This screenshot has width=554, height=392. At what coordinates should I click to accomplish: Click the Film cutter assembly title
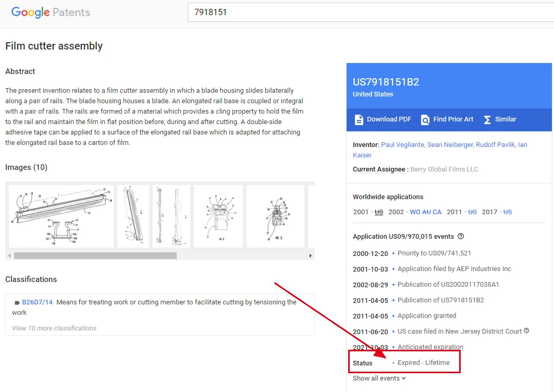(x=54, y=46)
